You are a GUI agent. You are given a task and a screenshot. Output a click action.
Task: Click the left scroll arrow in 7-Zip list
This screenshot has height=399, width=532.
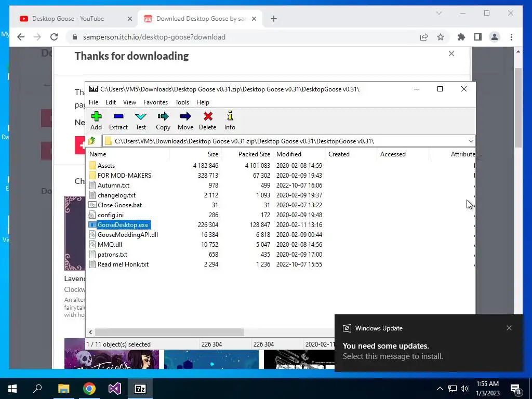coord(90,332)
